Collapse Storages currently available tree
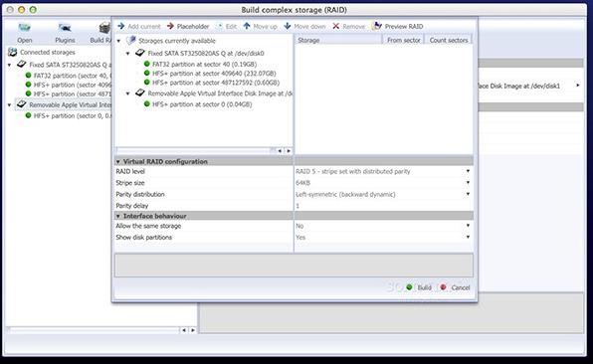This screenshot has height=364, width=593. (118, 41)
